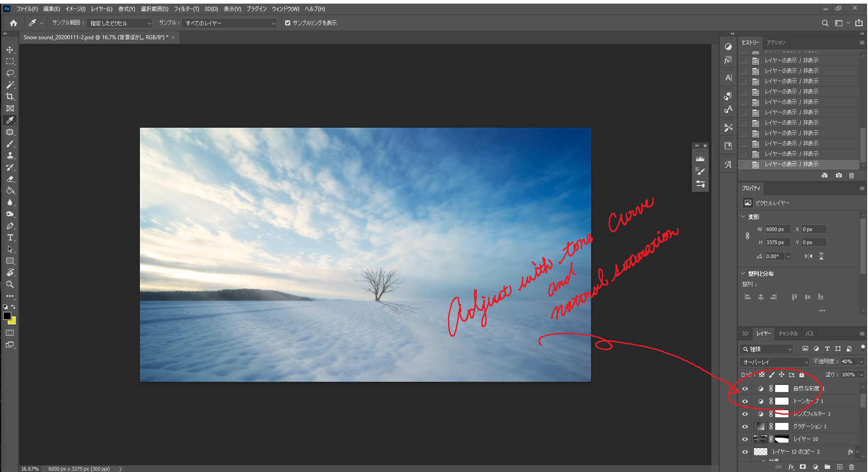Select the Zoom tool

(10, 284)
